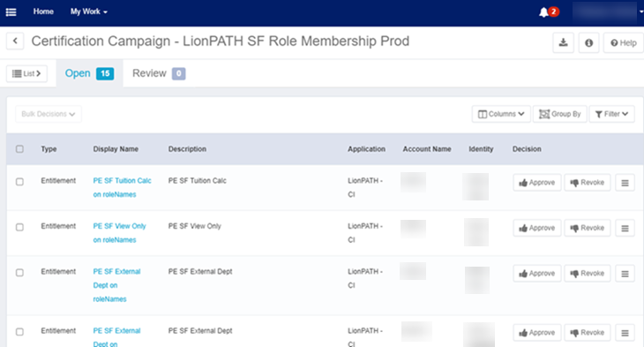Click the Decision column header
This screenshot has width=644, height=347.
(x=527, y=149)
